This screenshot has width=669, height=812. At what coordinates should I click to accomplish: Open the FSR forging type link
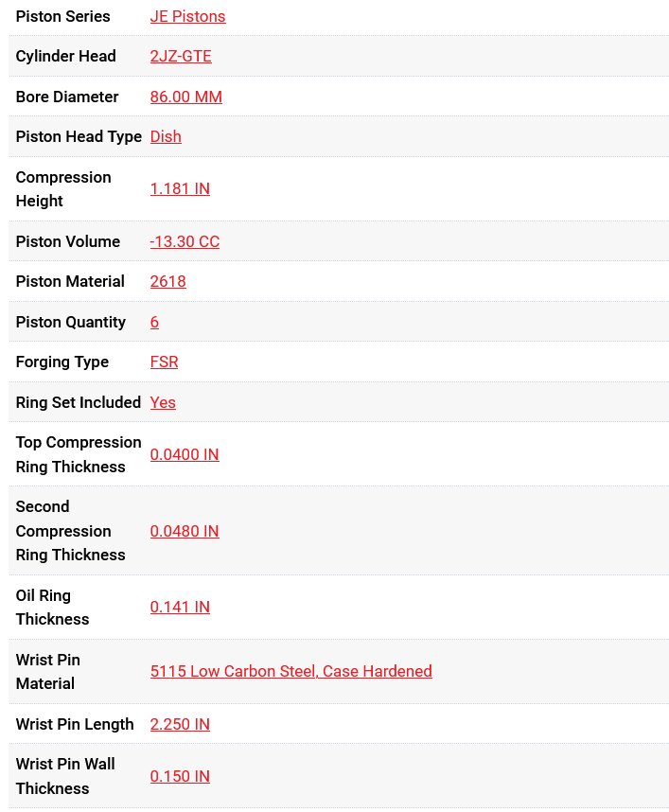coord(164,362)
